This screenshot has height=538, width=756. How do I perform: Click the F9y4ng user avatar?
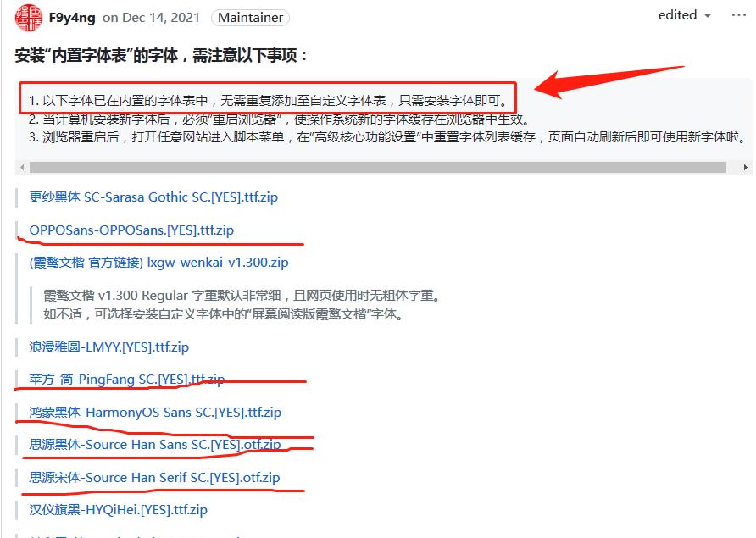(x=29, y=17)
